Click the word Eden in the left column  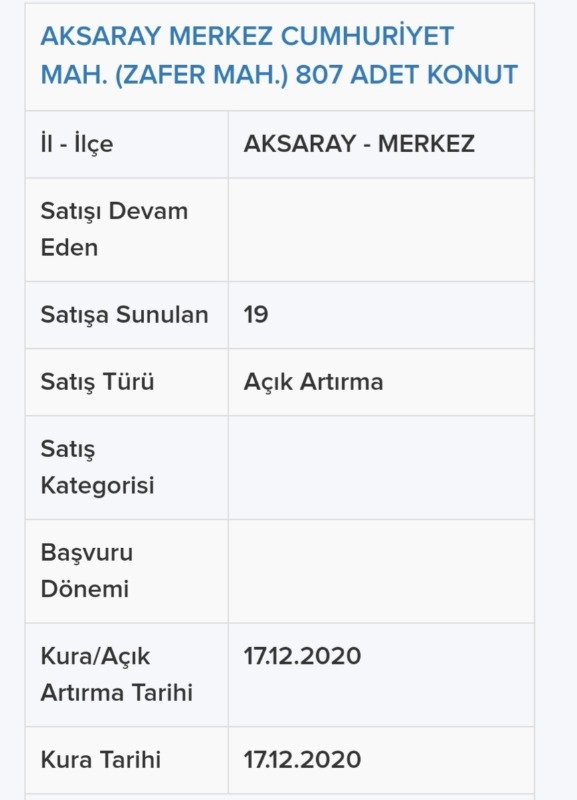69,247
